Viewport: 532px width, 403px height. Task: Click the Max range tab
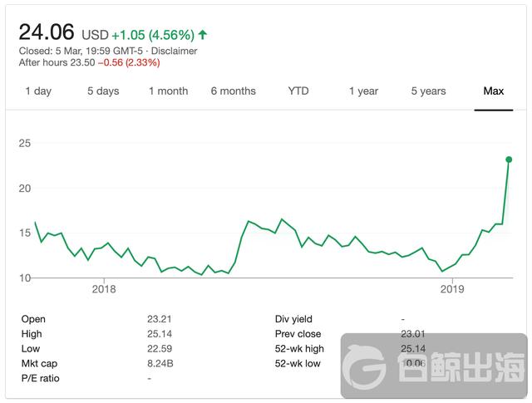point(494,91)
